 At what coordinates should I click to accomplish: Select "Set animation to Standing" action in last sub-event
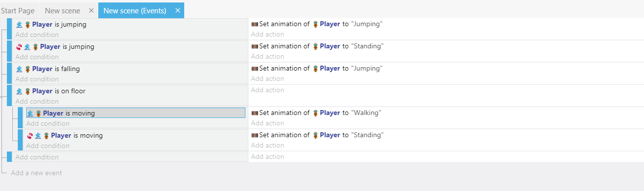[317, 135]
